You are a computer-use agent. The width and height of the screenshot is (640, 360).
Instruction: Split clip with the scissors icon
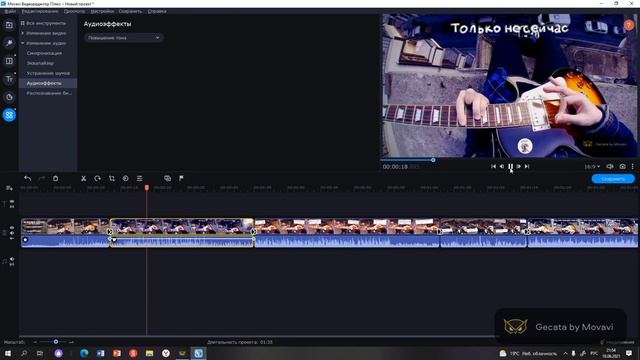pos(83,178)
